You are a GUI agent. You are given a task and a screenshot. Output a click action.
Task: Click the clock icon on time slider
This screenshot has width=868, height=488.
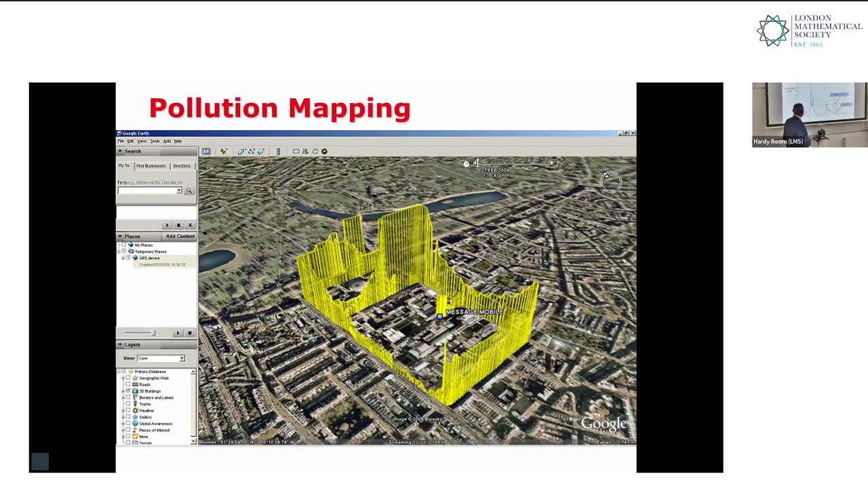coord(466,164)
